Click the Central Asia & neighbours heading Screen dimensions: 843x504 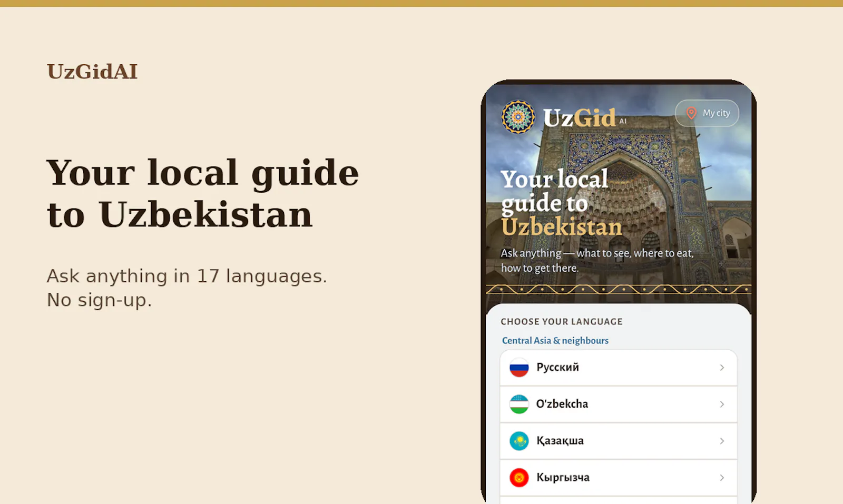click(555, 341)
